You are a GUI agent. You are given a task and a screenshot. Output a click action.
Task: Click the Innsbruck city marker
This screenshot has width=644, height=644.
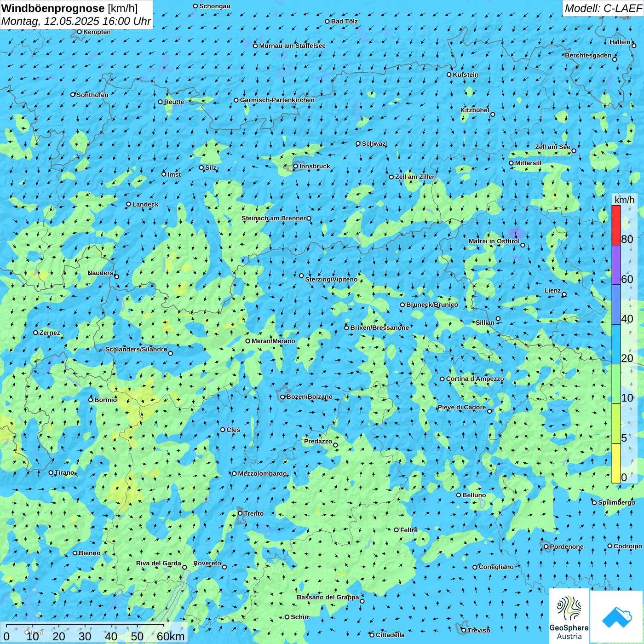296,166
